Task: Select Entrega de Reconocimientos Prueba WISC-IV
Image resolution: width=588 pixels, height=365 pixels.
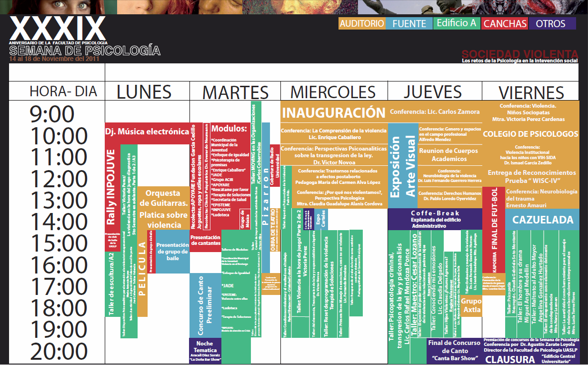Action: (531, 176)
